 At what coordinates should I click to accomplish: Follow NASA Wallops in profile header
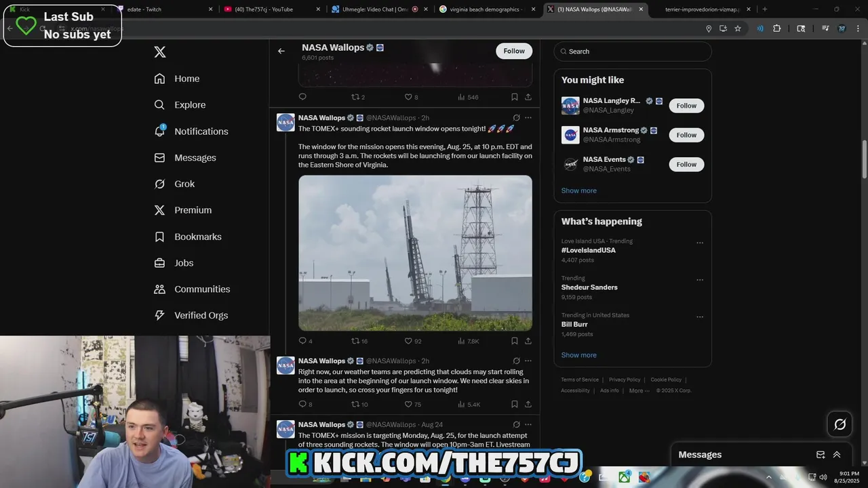pos(514,51)
